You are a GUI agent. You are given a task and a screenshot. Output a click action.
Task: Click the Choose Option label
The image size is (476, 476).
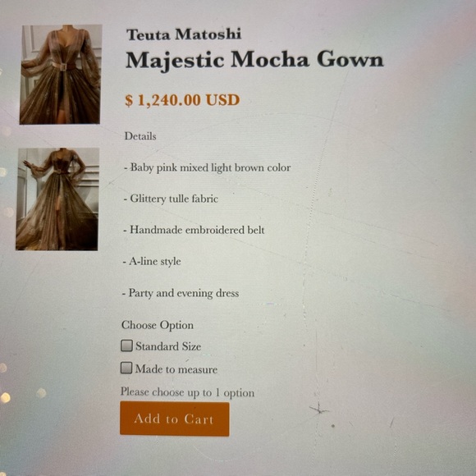tap(158, 325)
